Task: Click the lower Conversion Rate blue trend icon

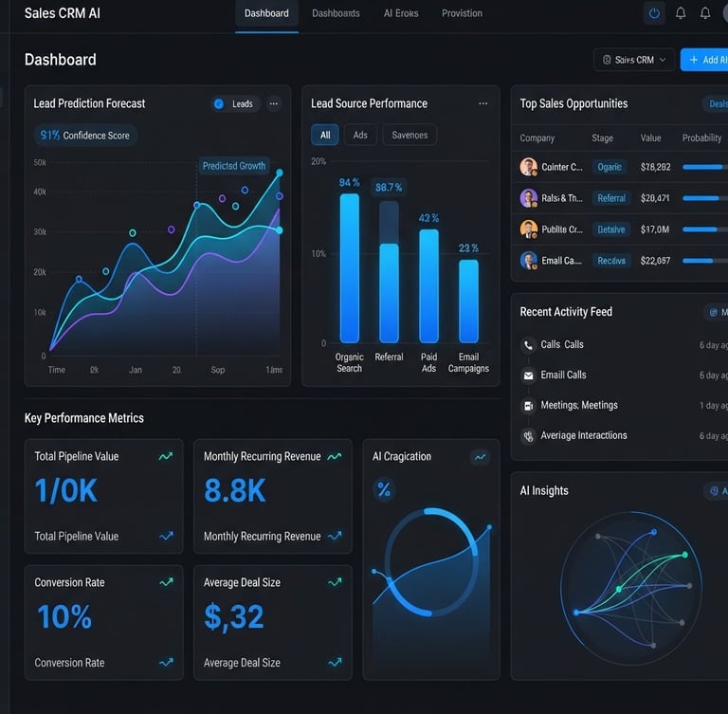Action: 166,663
